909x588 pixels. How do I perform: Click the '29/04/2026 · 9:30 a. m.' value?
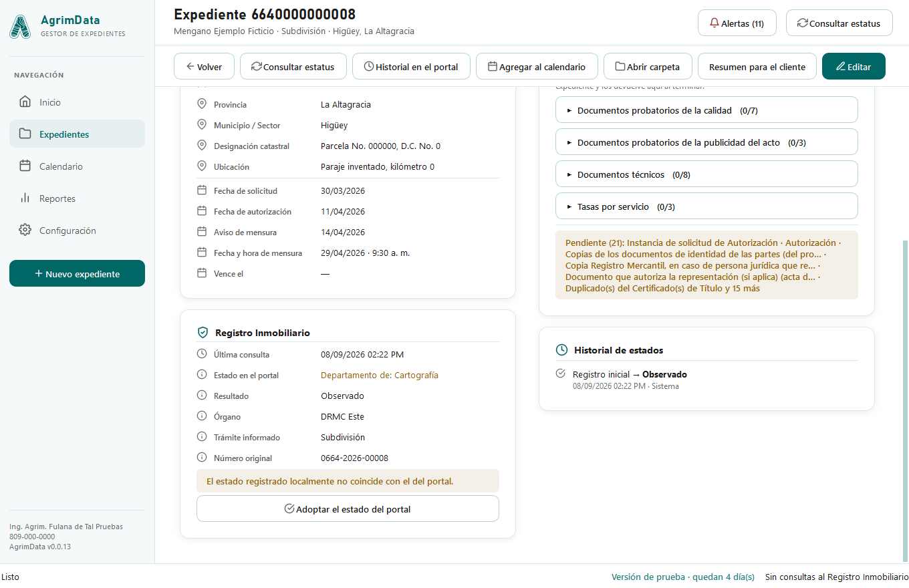[x=365, y=253]
